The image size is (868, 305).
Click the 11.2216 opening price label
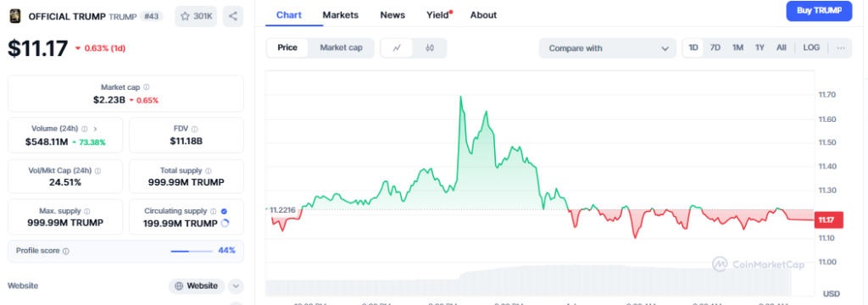click(281, 210)
